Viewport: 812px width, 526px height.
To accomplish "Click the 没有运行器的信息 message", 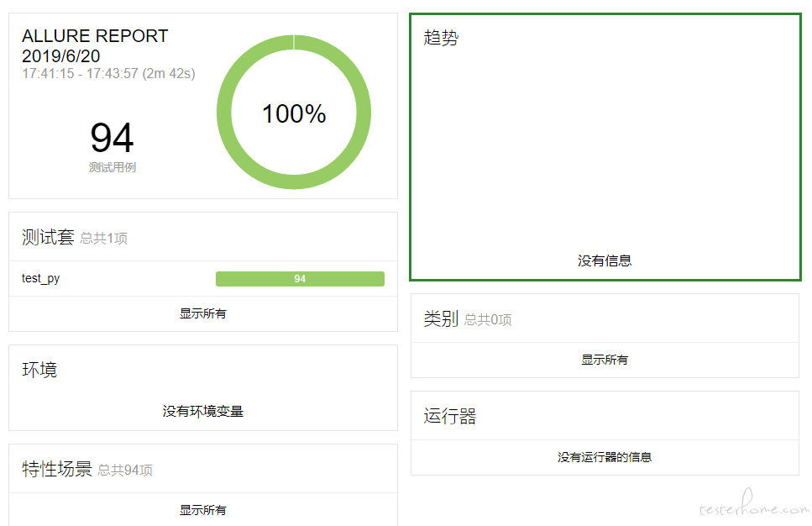I will [x=605, y=457].
